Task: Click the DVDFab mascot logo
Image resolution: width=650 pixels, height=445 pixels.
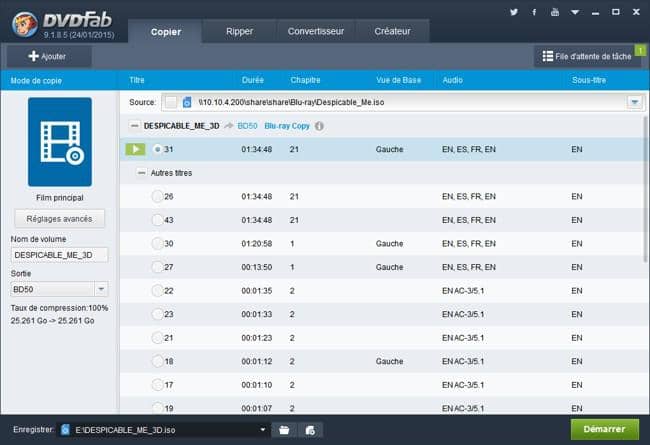Action: tap(25, 24)
